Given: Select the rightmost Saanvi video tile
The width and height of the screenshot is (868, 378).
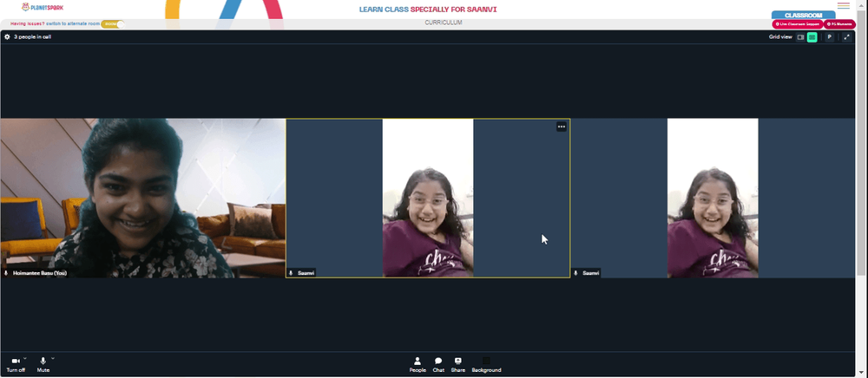Looking at the screenshot, I should tap(713, 198).
